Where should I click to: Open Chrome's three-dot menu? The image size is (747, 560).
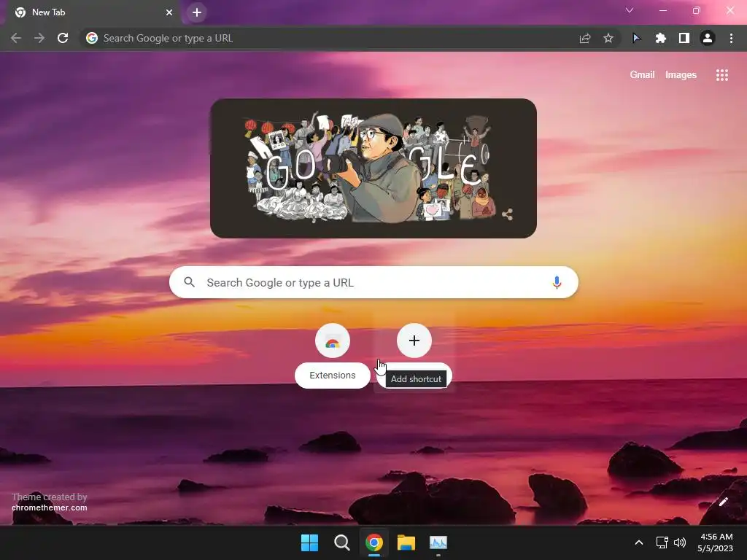pyautogui.click(x=731, y=38)
